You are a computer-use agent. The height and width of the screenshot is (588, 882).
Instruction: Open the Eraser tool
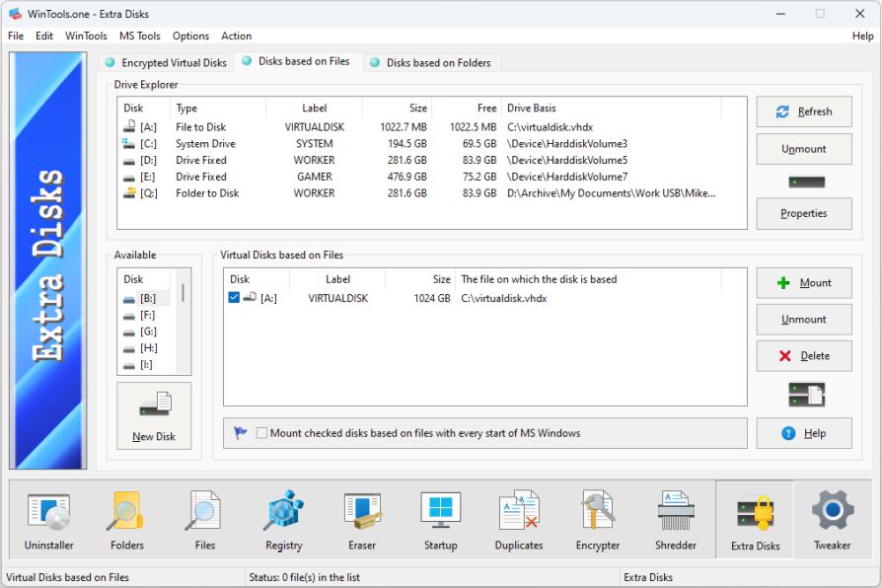(362, 521)
